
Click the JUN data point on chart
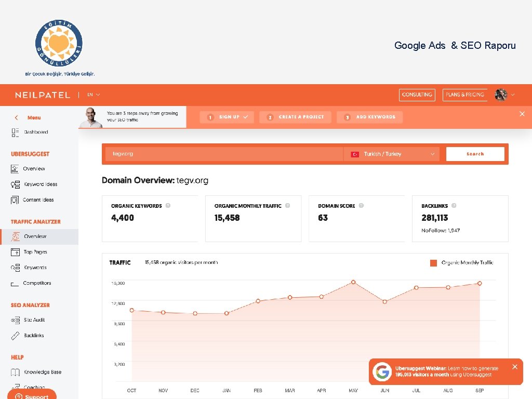point(384,302)
